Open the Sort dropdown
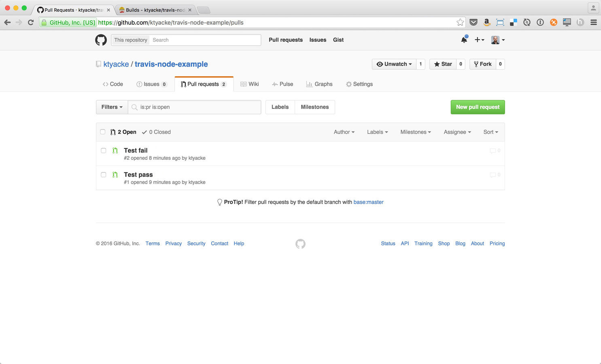Screen dimensions: 601x364 point(491,132)
